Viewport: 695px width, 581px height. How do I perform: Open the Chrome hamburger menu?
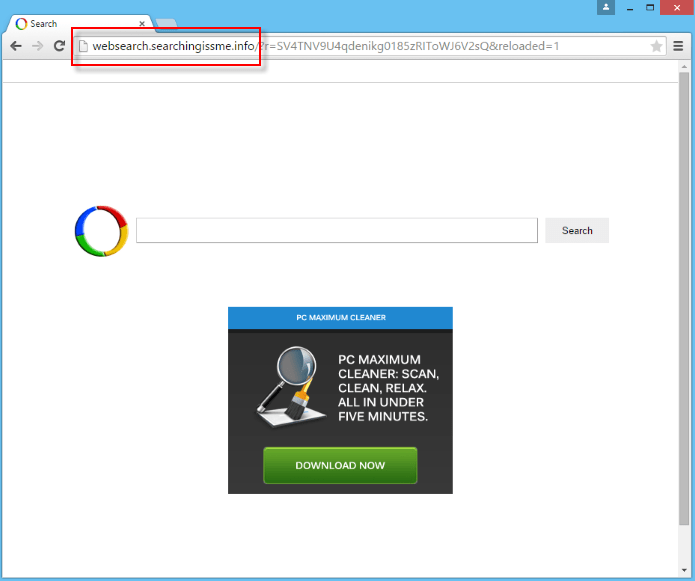click(x=678, y=46)
